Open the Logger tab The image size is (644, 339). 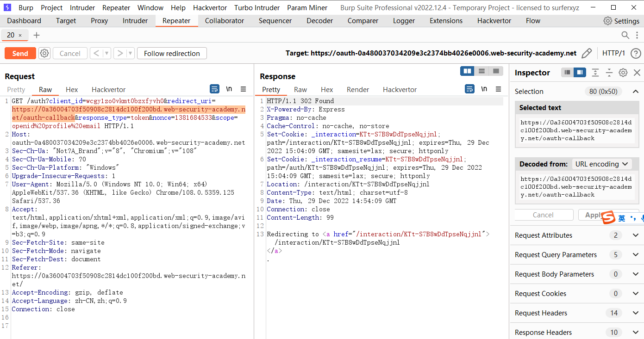404,21
